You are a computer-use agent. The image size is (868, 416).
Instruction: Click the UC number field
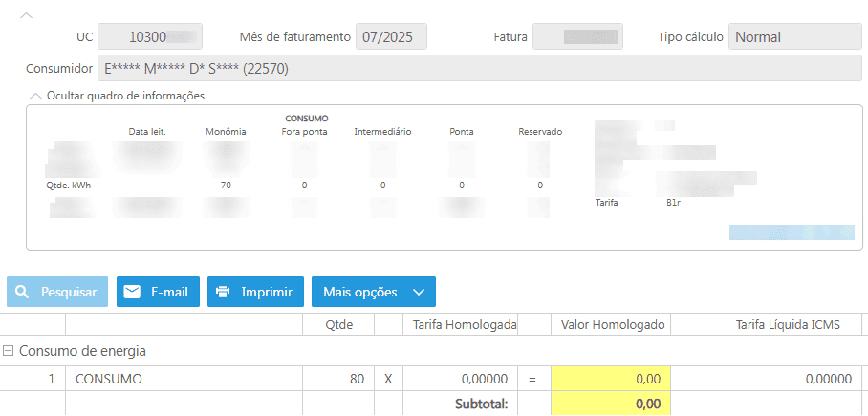tap(150, 37)
